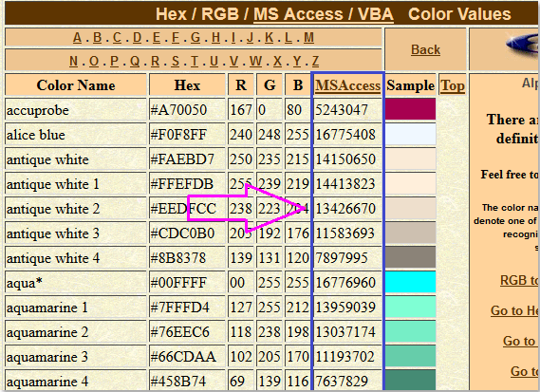Viewport: 540px width, 392px height.
Task: Open the Top link in table header
Action: point(453,85)
